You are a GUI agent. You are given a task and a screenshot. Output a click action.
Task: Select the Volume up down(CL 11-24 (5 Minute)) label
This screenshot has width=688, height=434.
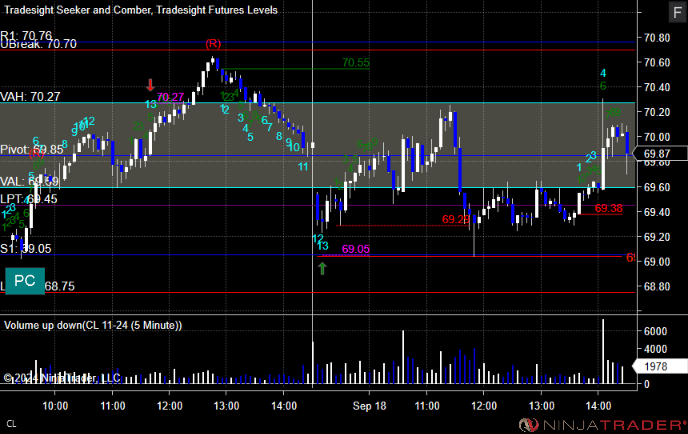pyautogui.click(x=93, y=325)
